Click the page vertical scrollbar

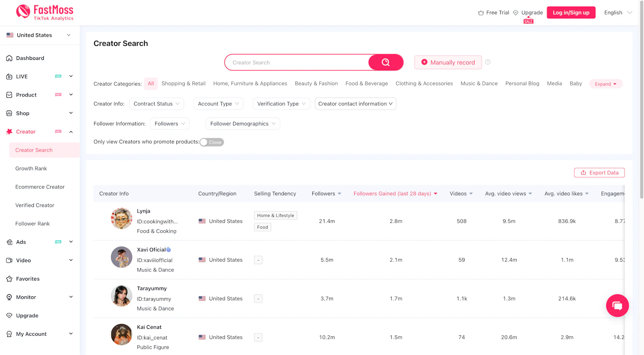(641, 101)
